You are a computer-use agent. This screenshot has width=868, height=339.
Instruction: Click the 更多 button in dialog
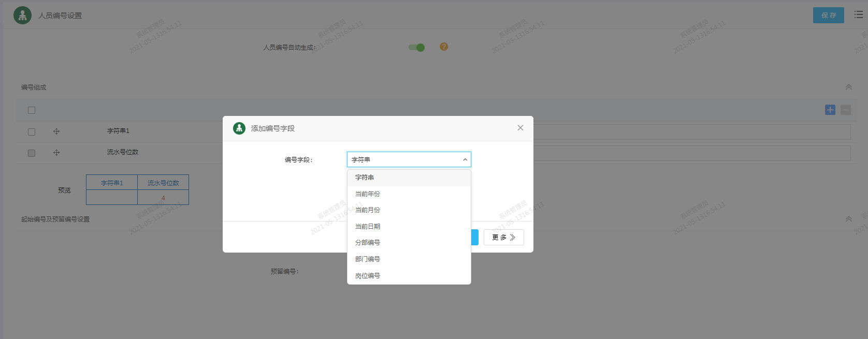pos(503,237)
